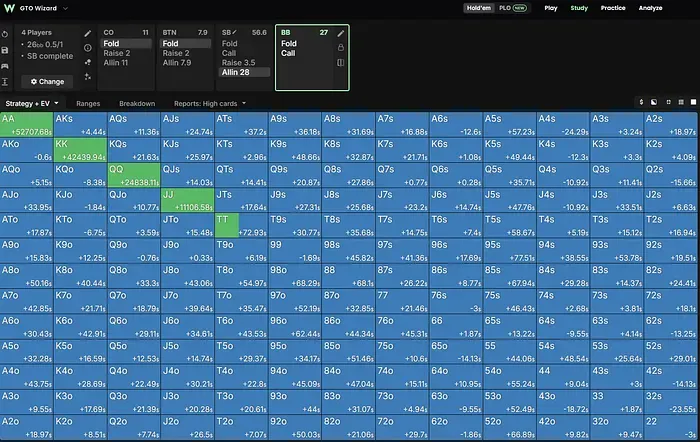
Task: Select the AKs hand cell
Action: [x=80, y=125]
